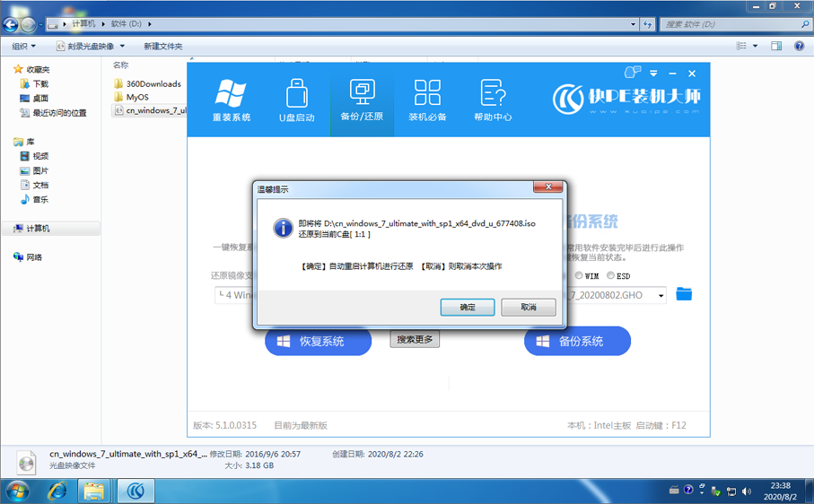Screen dimensions: 814x504
Task: Open 下载 in the navigation pane
Action: [34, 83]
